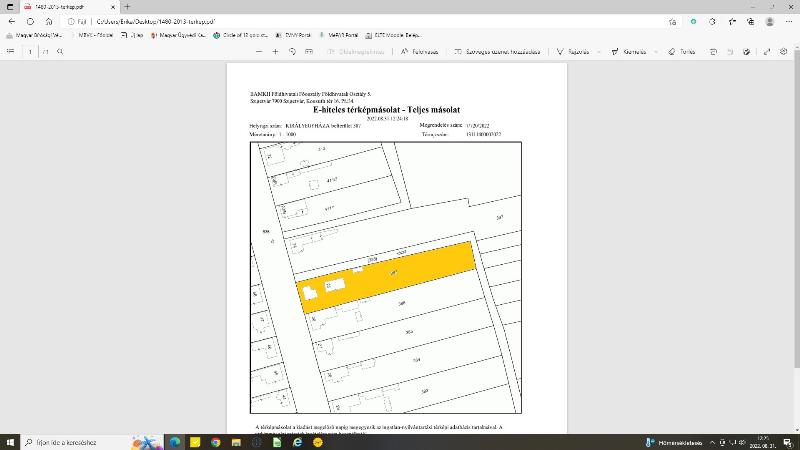800x450 pixels.
Task: Expand the Kiemelés color dropdown arrow
Action: [x=656, y=52]
